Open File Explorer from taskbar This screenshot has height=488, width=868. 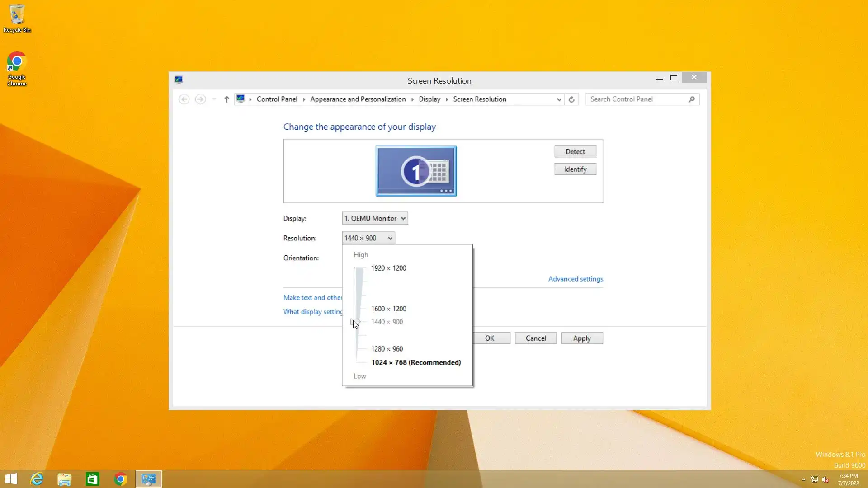click(x=65, y=479)
